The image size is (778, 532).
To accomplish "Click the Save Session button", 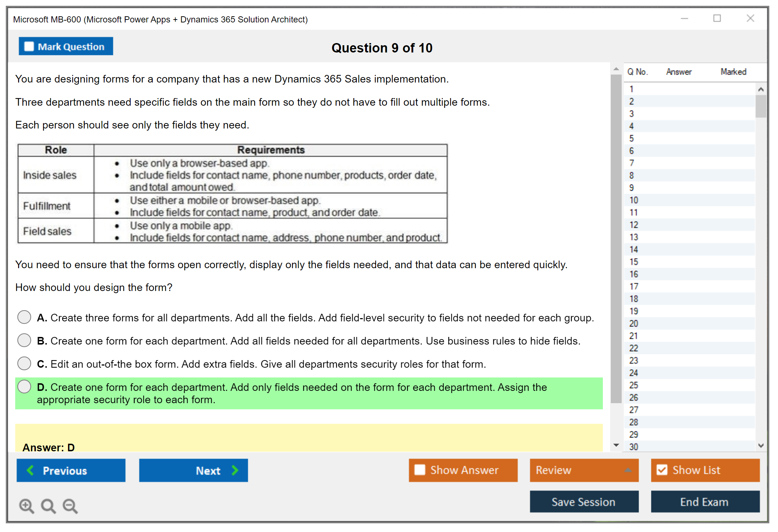I will (584, 502).
